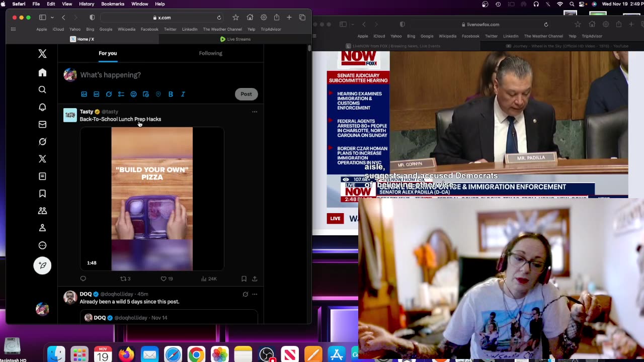Tag location in post composer

158,94
